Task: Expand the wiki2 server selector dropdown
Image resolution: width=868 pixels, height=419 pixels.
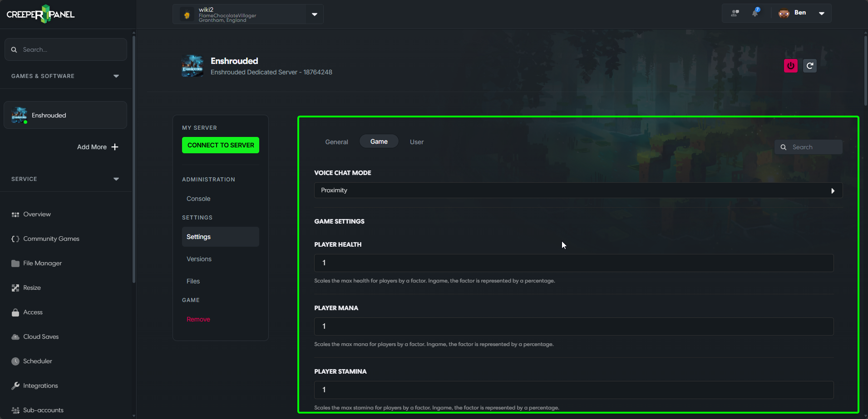Action: coord(315,15)
